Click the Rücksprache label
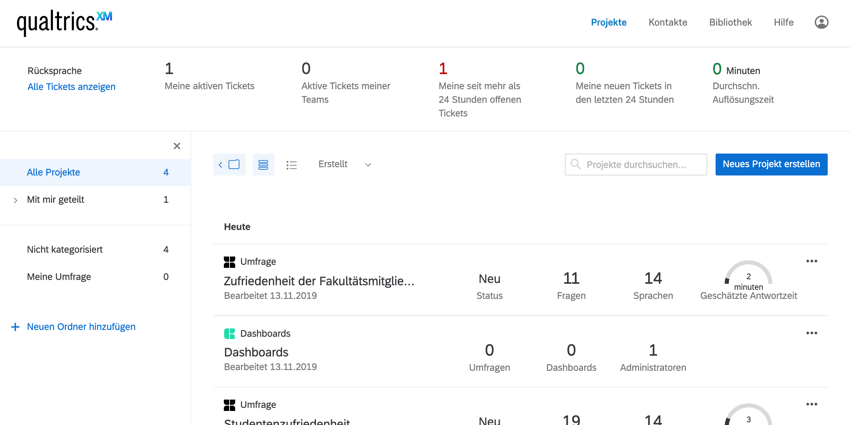850x425 pixels. 54,71
